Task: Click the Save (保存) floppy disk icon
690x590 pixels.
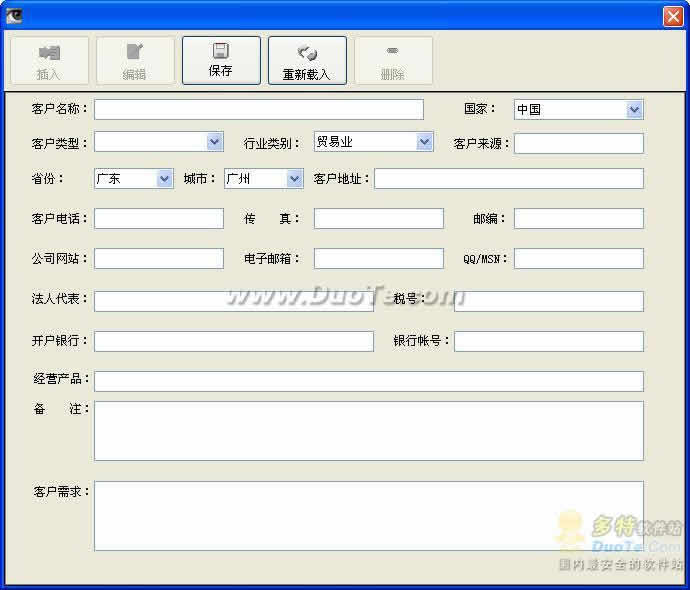Action: point(220,51)
